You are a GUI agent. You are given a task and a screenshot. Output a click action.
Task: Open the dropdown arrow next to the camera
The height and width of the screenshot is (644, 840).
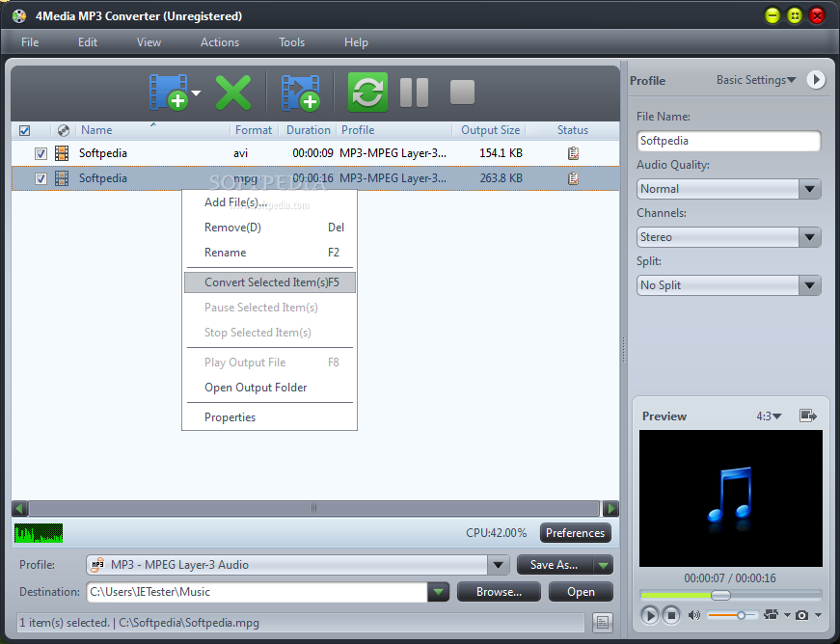tap(818, 615)
